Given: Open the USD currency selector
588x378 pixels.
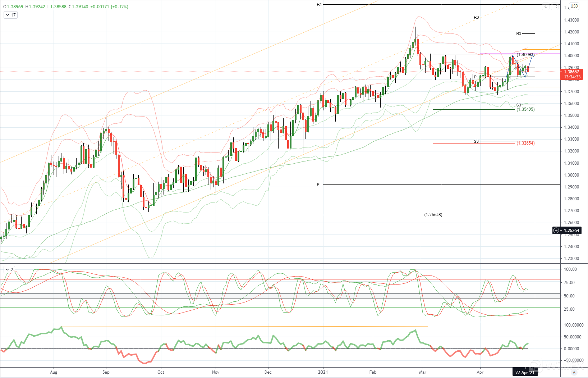Looking at the screenshot, I should pyautogui.click(x=574, y=6).
